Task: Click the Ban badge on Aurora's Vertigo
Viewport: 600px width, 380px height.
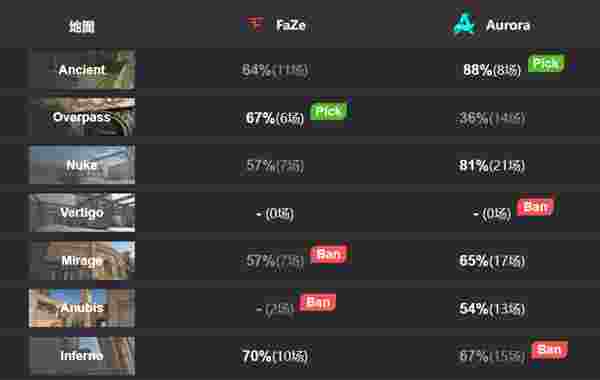Action: (535, 207)
